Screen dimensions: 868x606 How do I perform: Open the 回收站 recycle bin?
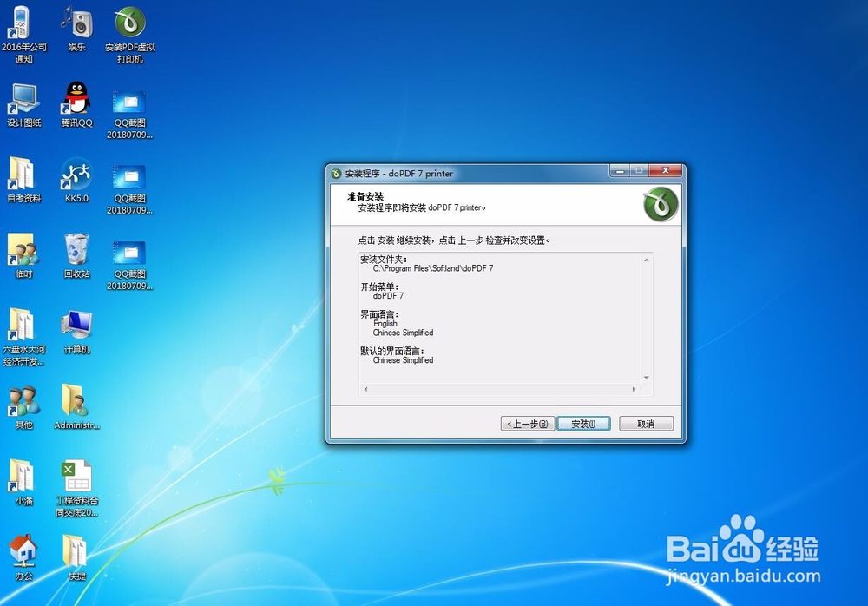point(77,255)
